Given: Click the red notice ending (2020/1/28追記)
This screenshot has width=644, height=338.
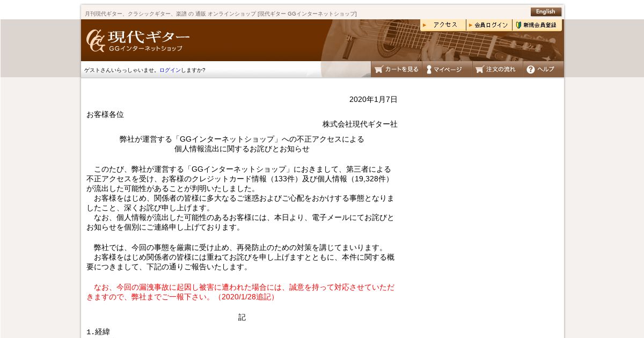Looking at the screenshot, I should coord(245,297).
